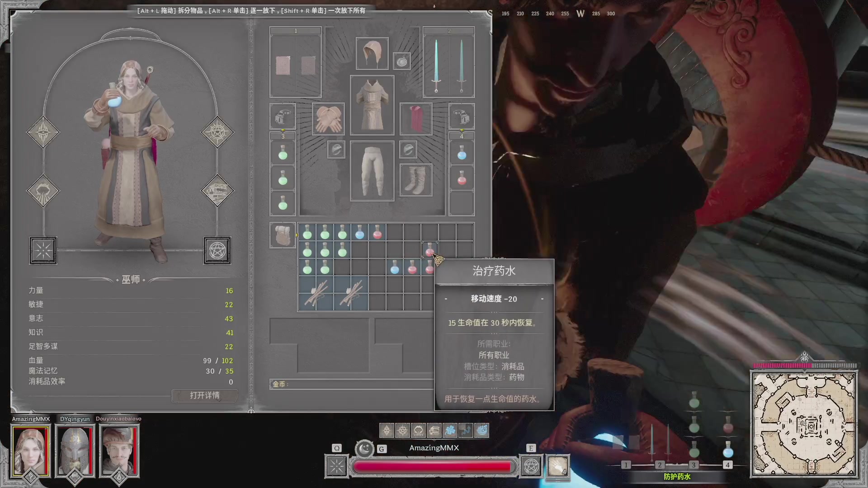Click the 防护药水 label at bottom right
The height and width of the screenshot is (488, 868).
pyautogui.click(x=677, y=477)
